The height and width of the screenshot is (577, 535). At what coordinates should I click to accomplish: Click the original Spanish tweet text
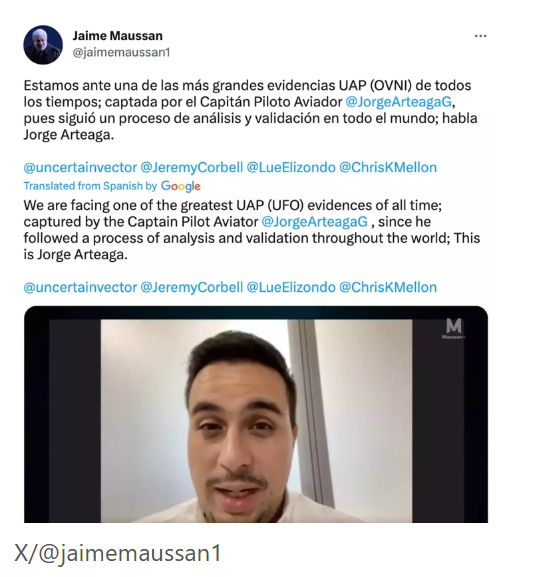click(250, 110)
